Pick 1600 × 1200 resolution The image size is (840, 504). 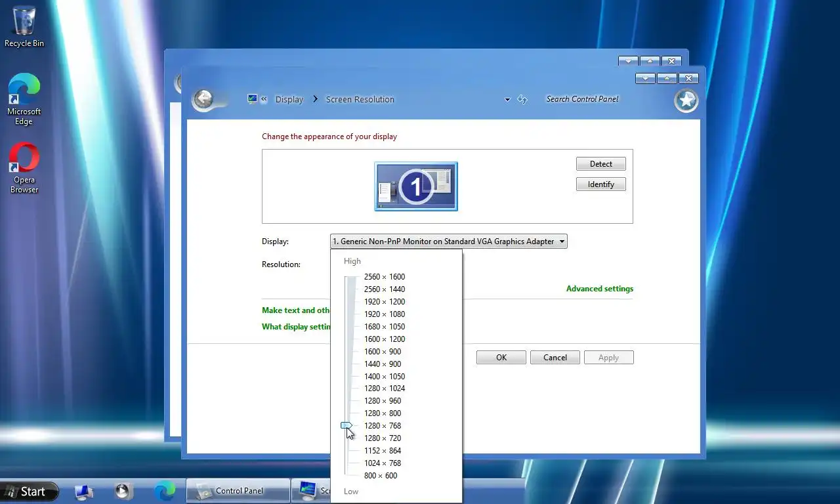click(x=385, y=339)
